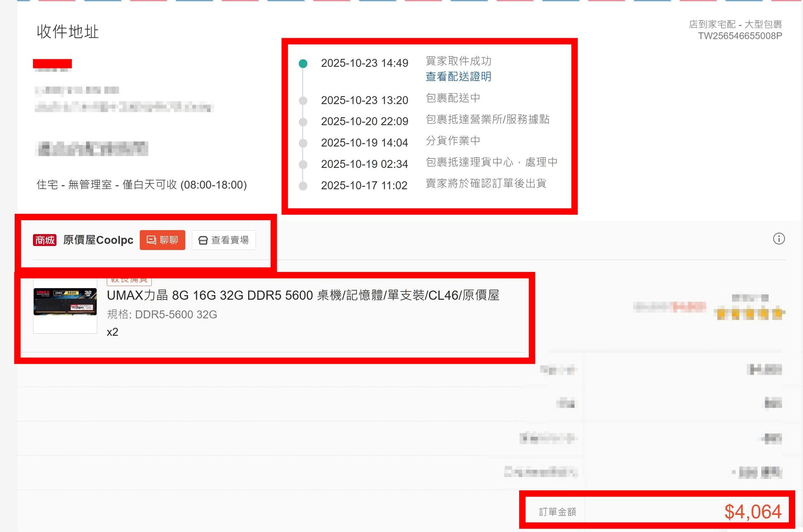Select grey dot for 2025-10-20 22:09 entry
This screenshot has width=803, height=532.
point(303,122)
